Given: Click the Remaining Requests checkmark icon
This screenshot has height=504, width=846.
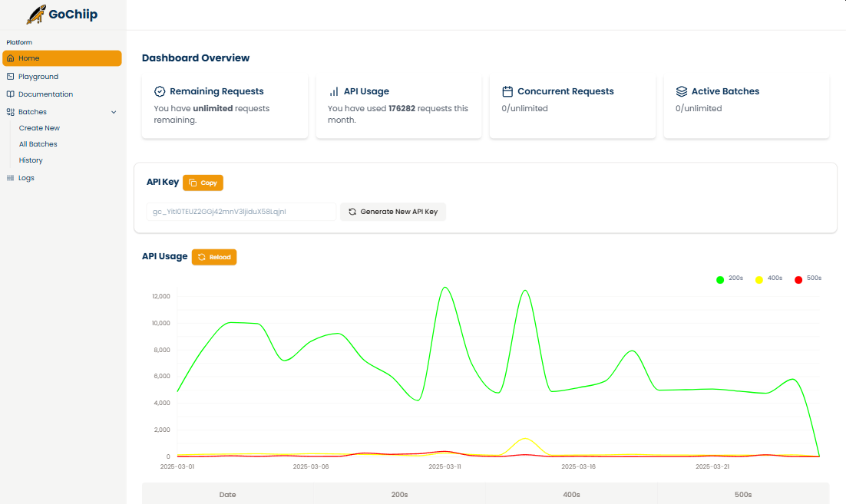Looking at the screenshot, I should [160, 91].
